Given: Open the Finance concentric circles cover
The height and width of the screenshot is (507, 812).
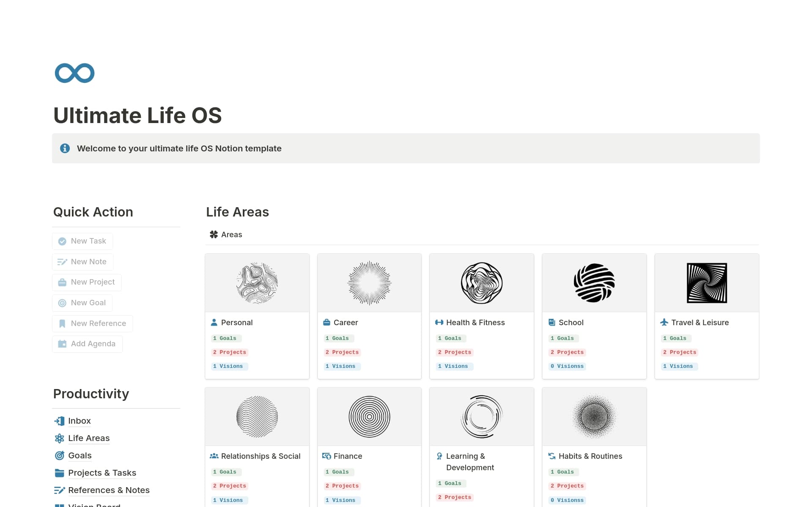Looking at the screenshot, I should pos(370,417).
